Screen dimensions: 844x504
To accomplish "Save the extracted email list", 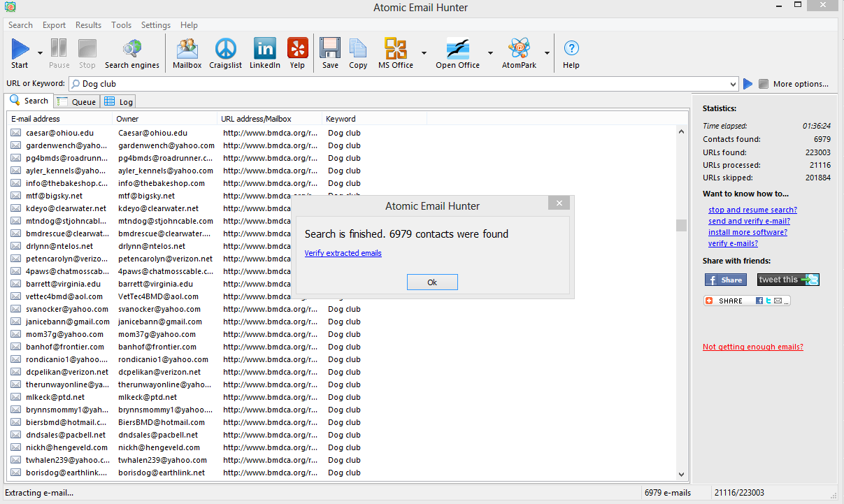I will pos(330,53).
